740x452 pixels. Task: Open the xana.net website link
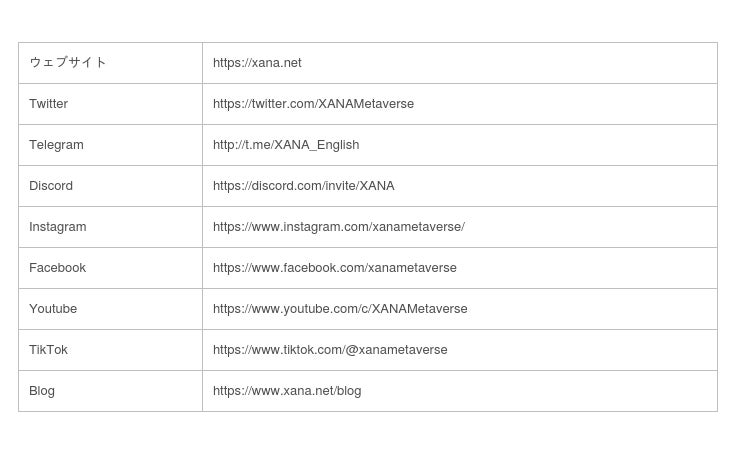click(257, 63)
